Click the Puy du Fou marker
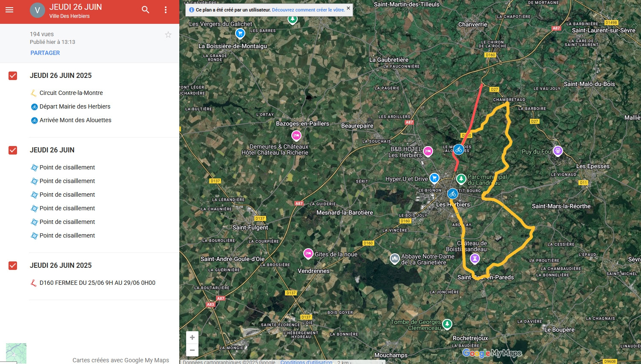Screen dimensions: 641x364 coord(558,151)
